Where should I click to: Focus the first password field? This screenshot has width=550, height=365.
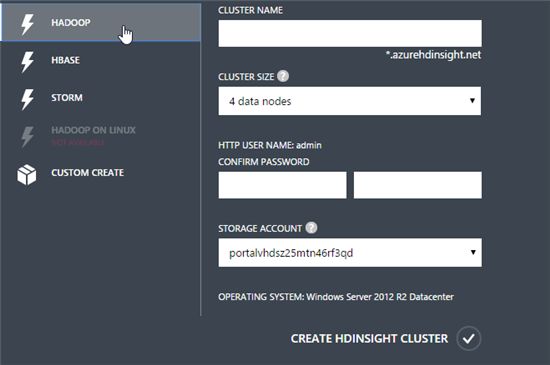282,185
